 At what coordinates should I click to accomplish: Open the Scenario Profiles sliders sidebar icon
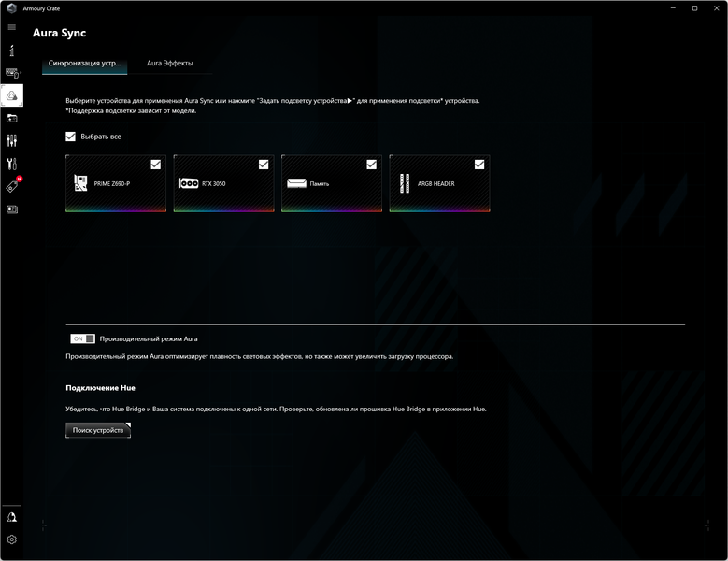pyautogui.click(x=12, y=140)
